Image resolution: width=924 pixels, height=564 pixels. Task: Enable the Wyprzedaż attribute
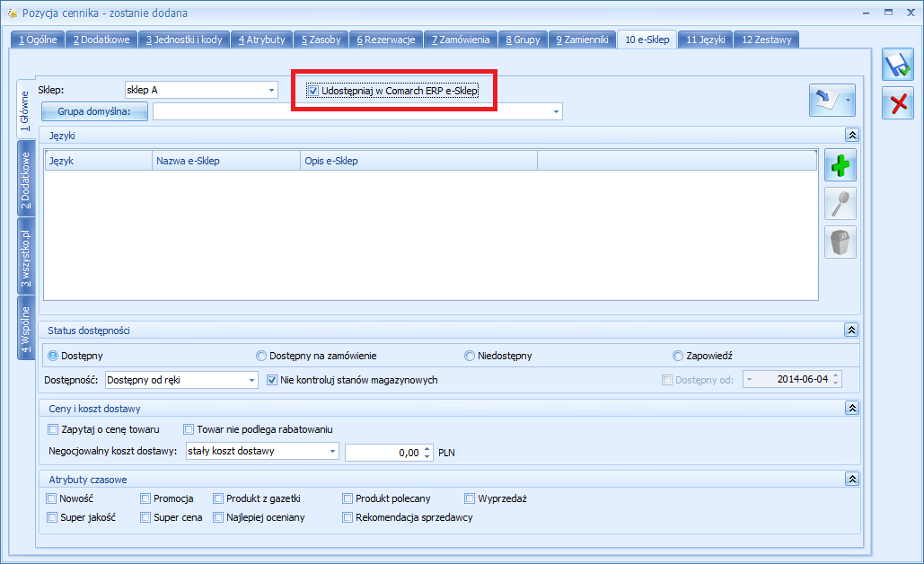tap(470, 498)
